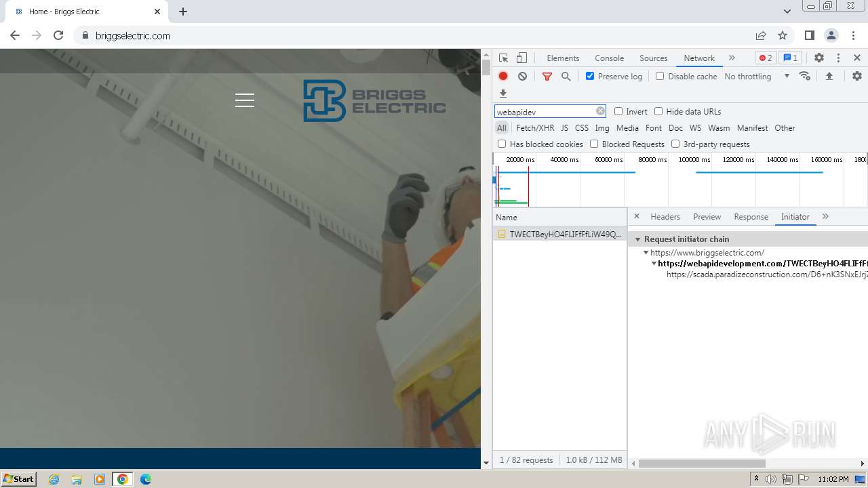868x488 pixels.
Task: Open network settings gear icon
Action: tap(857, 77)
